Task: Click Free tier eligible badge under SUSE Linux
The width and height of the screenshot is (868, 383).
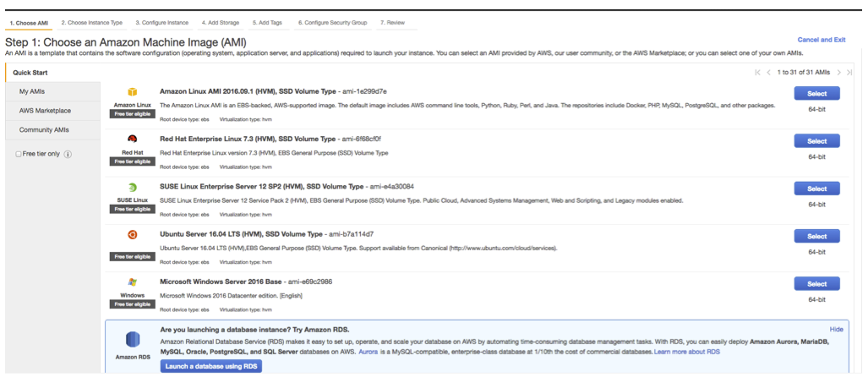Action: tap(133, 209)
